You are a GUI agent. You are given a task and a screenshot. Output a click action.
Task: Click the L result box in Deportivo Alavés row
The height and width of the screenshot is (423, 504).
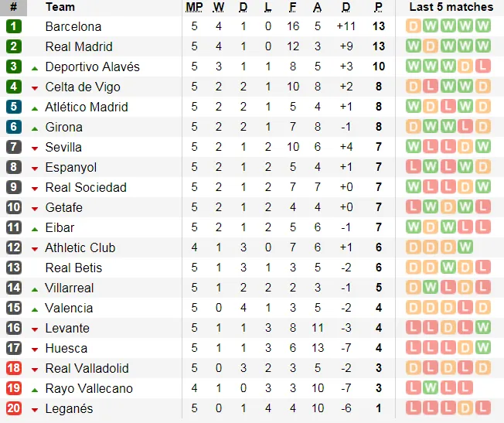click(483, 67)
